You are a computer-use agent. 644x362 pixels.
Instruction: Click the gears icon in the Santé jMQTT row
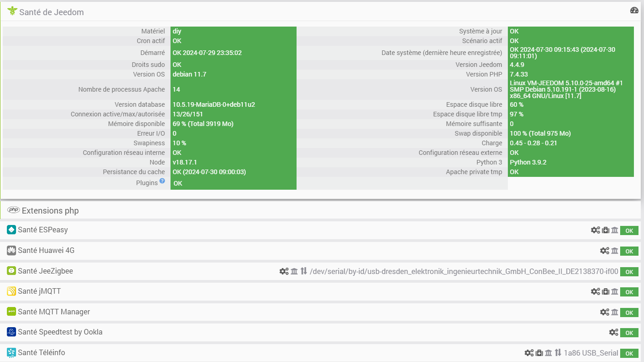pyautogui.click(x=595, y=291)
